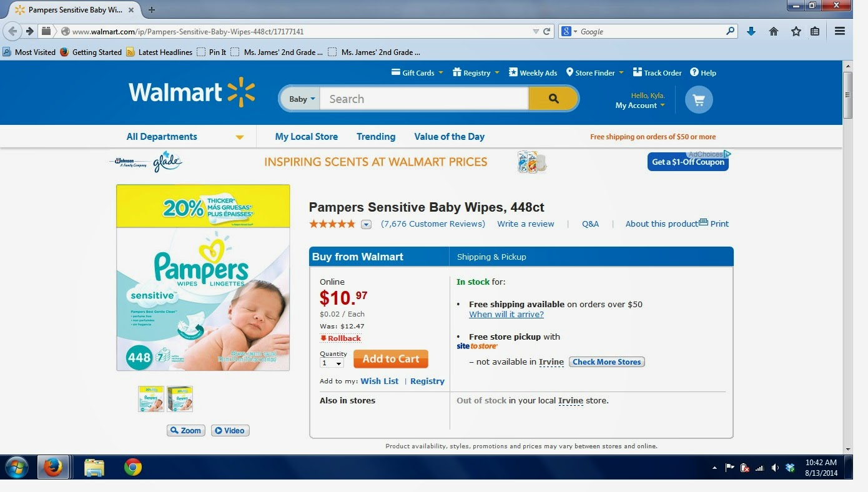Click the yellow search magnifier button
868x492 pixels.
point(553,99)
